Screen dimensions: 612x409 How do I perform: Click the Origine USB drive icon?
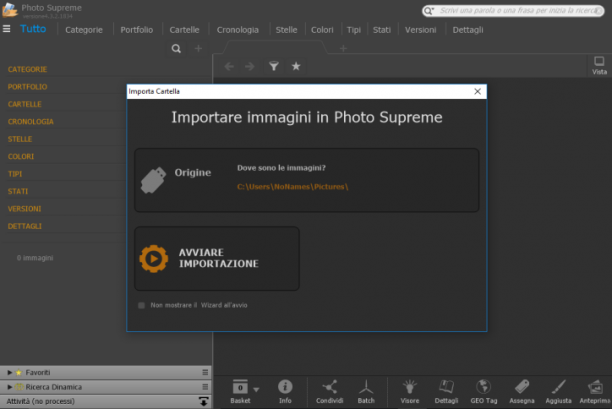[153, 180]
